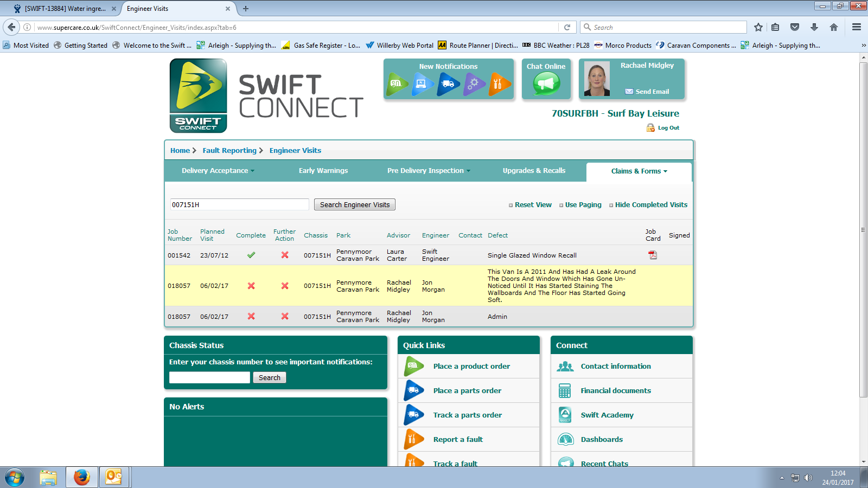Click the Fault Reporting breadcrumb link
The height and width of the screenshot is (488, 868).
[229, 151]
